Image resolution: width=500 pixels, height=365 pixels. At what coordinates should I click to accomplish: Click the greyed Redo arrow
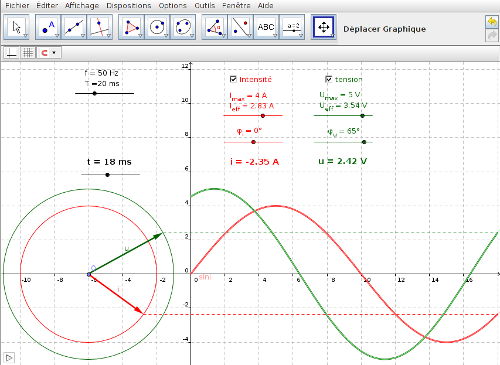click(x=492, y=35)
